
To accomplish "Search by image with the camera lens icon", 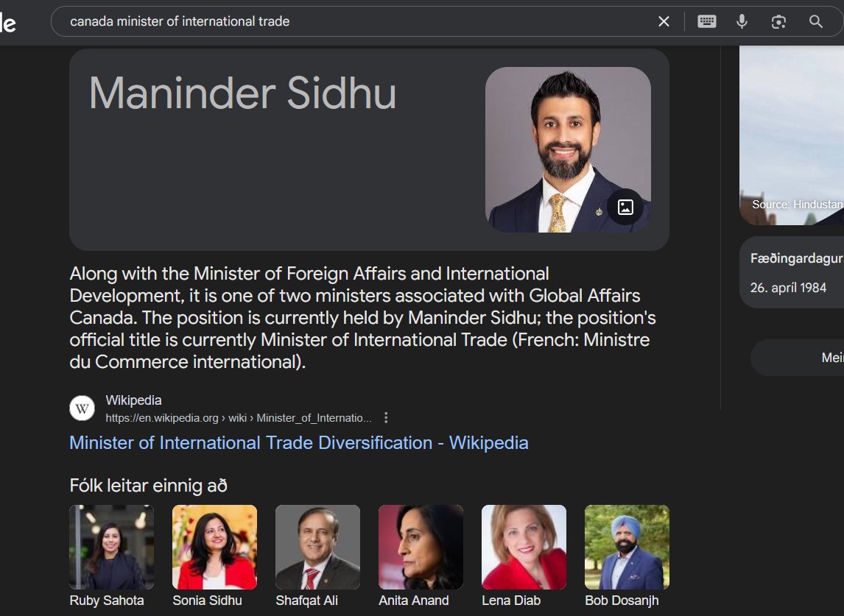I will click(778, 21).
